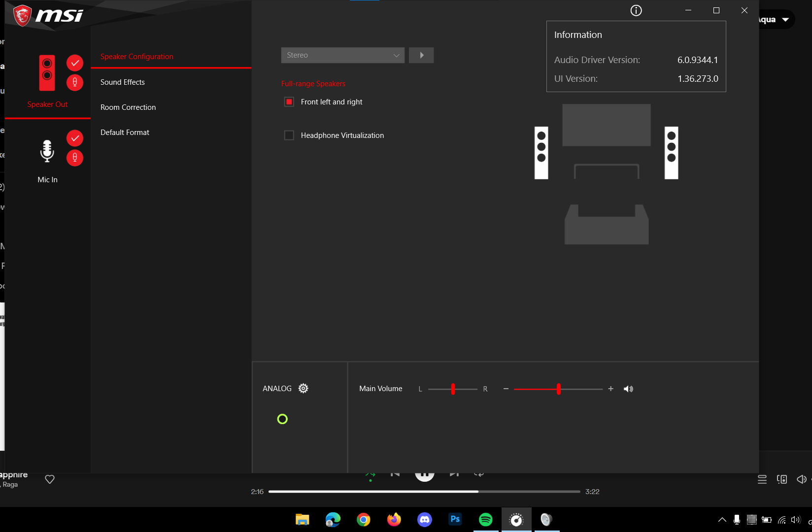The width and height of the screenshot is (812, 532).
Task: Click the Realtek audio console taskbar icon
Action: click(x=516, y=520)
